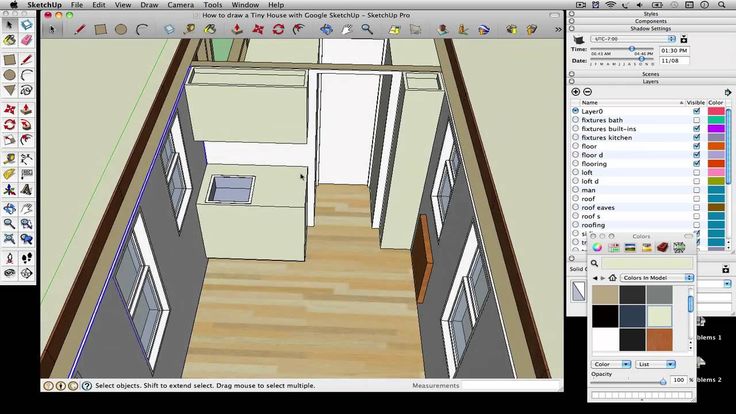Screen dimensions: 736x414
Task: Select the Rectangle tool in left palette
Action: pos(9,60)
